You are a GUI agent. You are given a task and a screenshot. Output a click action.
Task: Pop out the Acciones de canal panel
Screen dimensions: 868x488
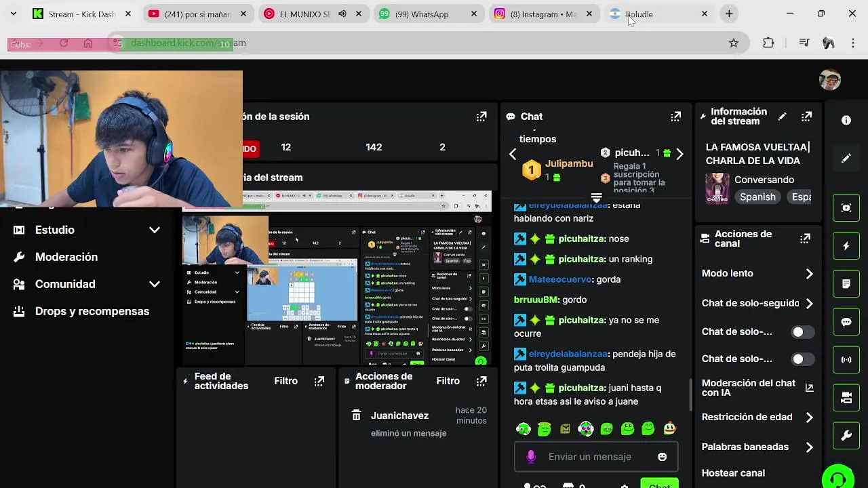pyautogui.click(x=805, y=239)
